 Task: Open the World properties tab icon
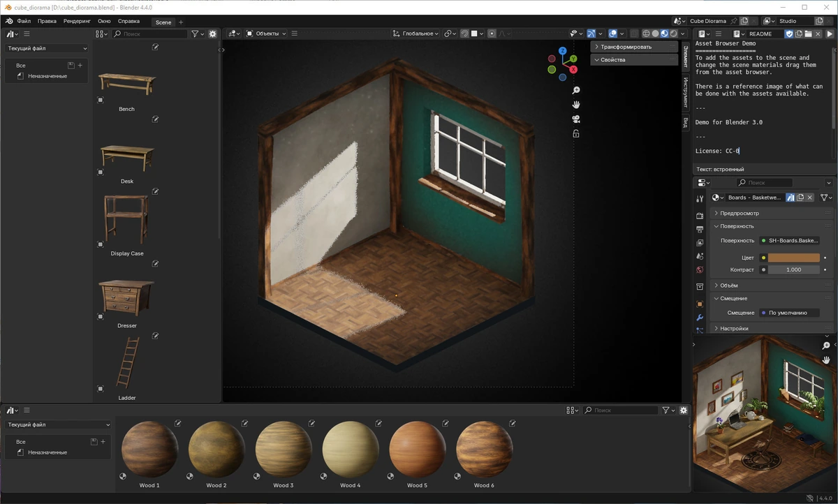tap(700, 270)
